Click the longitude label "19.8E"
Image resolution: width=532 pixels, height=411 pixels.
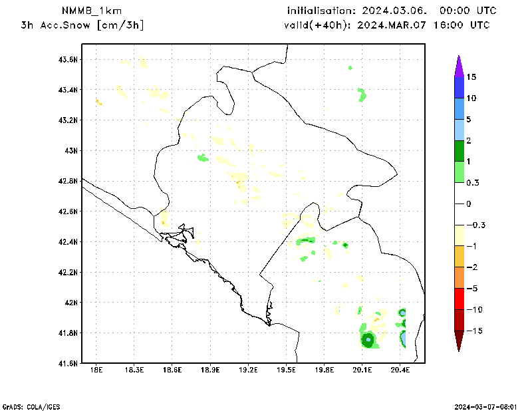pos(325,370)
